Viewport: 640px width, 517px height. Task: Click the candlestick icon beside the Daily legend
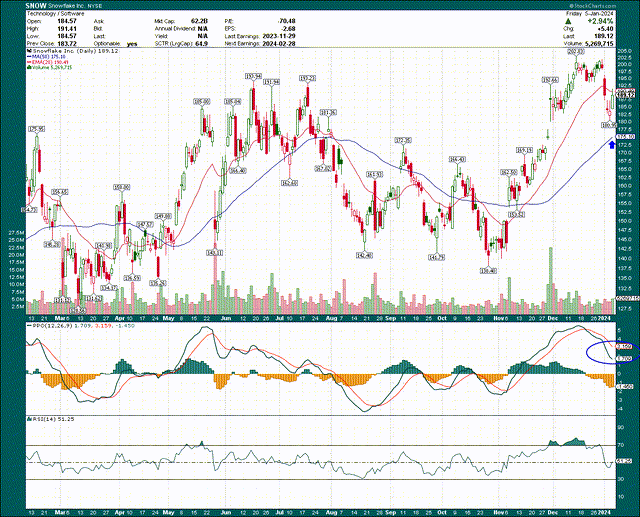pos(29,51)
